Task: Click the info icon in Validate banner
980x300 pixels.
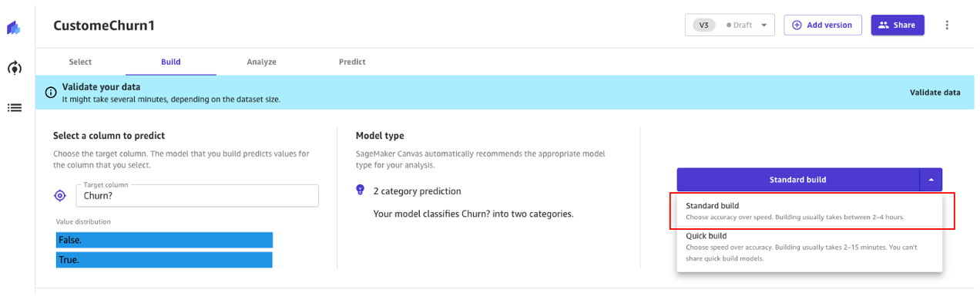Action: (51, 93)
